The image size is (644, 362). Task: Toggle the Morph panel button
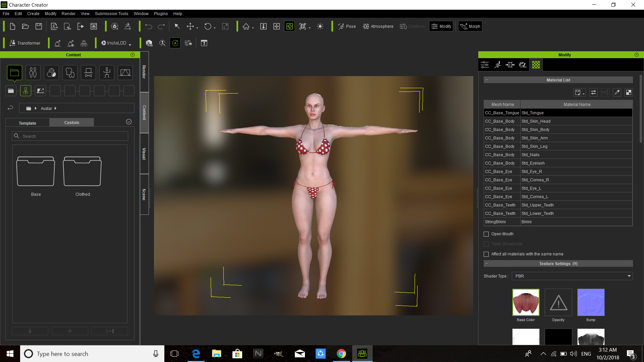(470, 26)
